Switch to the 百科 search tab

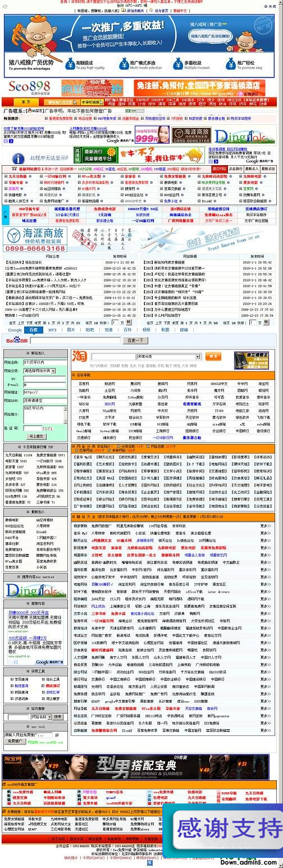pos(127,330)
